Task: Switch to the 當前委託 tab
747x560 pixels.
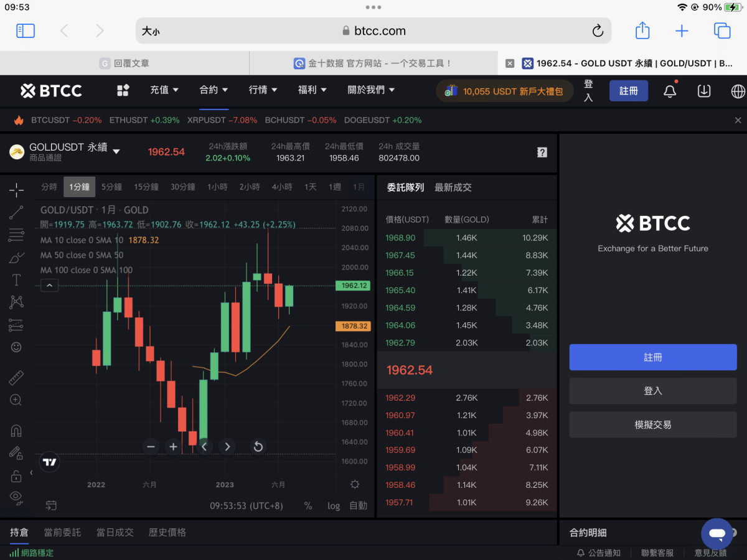Action: pyautogui.click(x=62, y=533)
